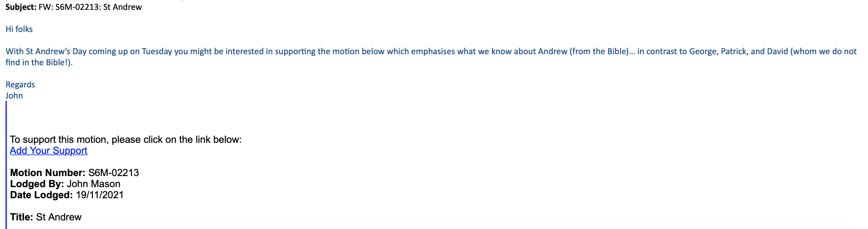Click the date lodged 19/11/2021
The image size is (868, 229).
click(100, 195)
